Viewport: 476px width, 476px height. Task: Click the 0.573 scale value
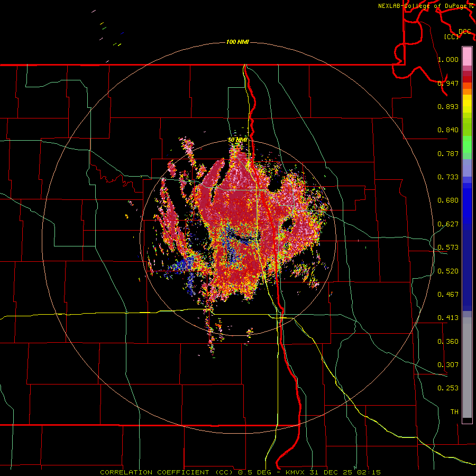[x=448, y=248]
